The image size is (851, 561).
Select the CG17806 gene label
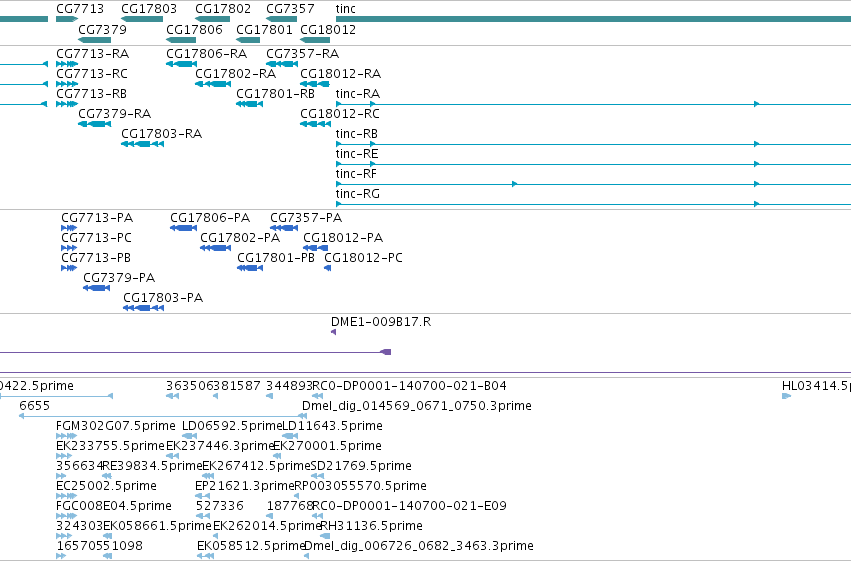pyautogui.click(x=194, y=29)
